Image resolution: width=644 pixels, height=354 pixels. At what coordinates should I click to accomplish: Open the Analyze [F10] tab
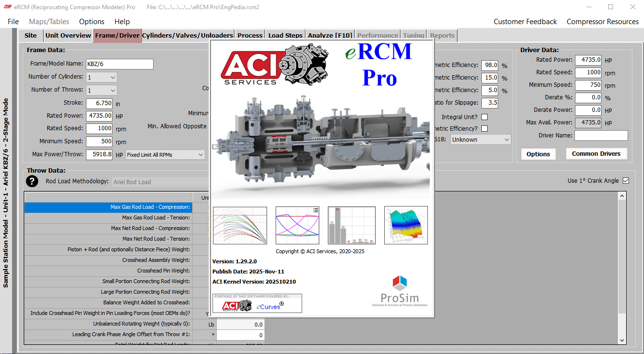(x=331, y=35)
